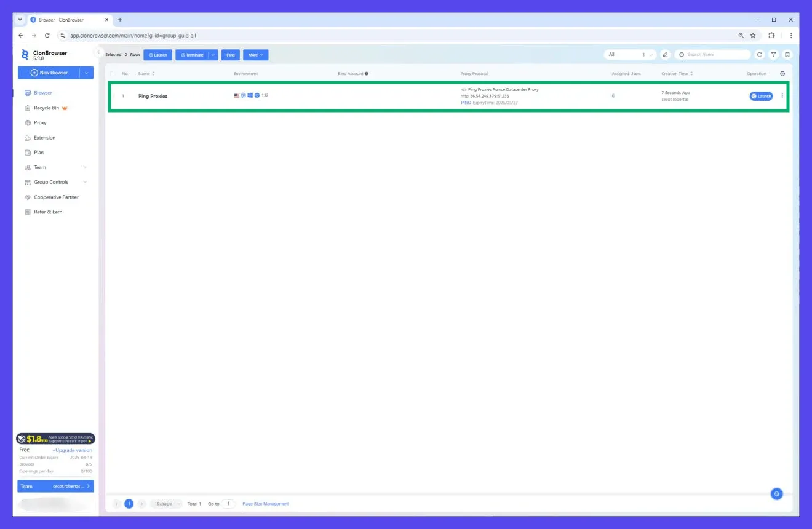
Task: Go to next page arrow
Action: (x=141, y=504)
